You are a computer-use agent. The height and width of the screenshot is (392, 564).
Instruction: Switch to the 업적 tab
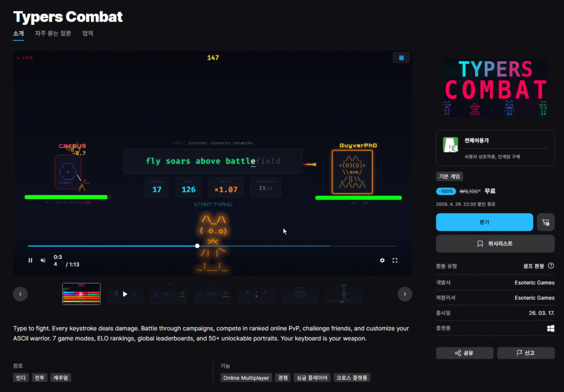point(88,34)
